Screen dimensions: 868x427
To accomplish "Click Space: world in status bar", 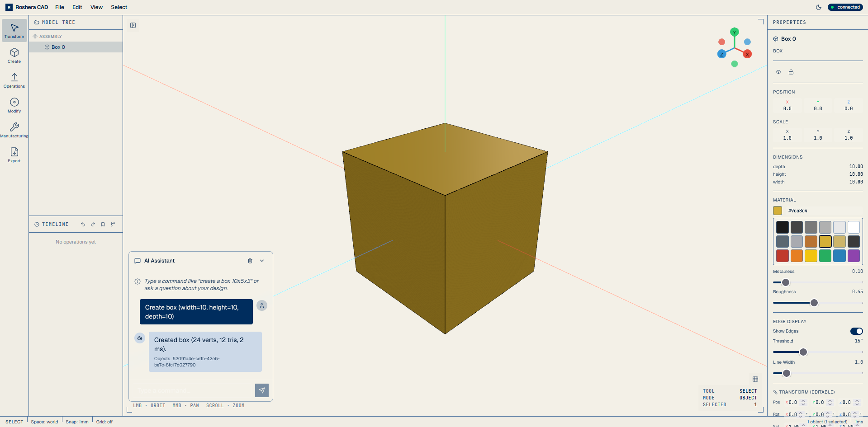I will (44, 422).
